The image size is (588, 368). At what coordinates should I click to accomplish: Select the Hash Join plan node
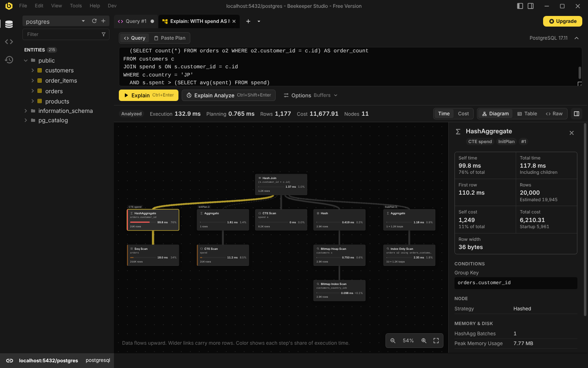pyautogui.click(x=281, y=184)
